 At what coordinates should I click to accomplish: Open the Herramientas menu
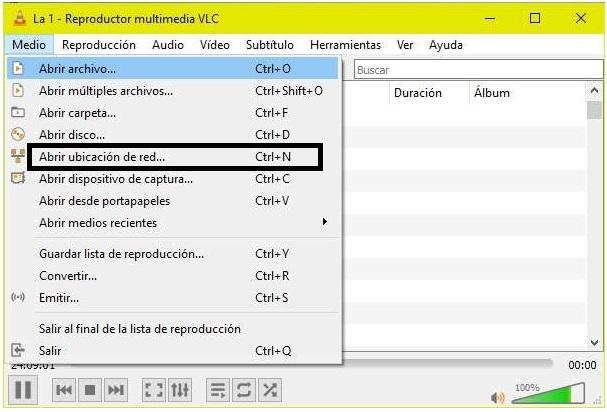pyautogui.click(x=345, y=45)
